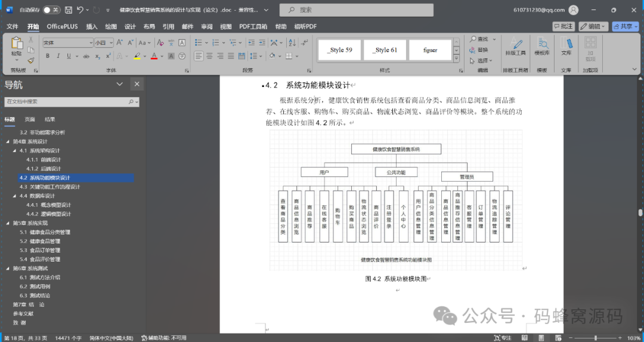This screenshot has width=644, height=342.
Task: Open the 文件 menu
Action: point(13,26)
